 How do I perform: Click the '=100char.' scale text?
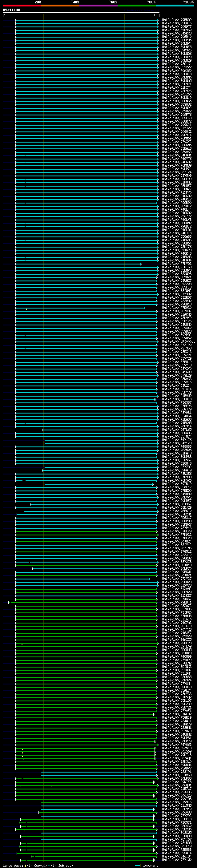point(150,865)
